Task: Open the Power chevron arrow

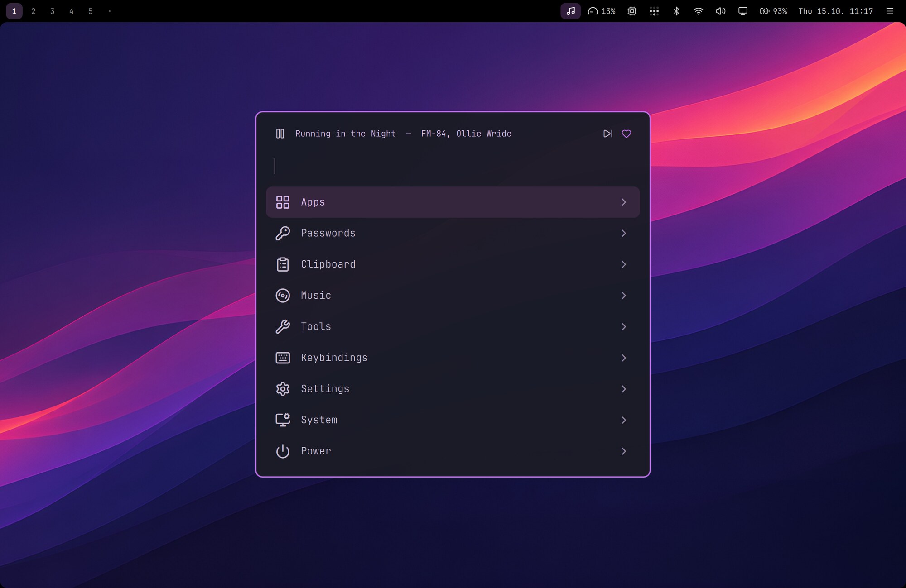Action: tap(624, 451)
